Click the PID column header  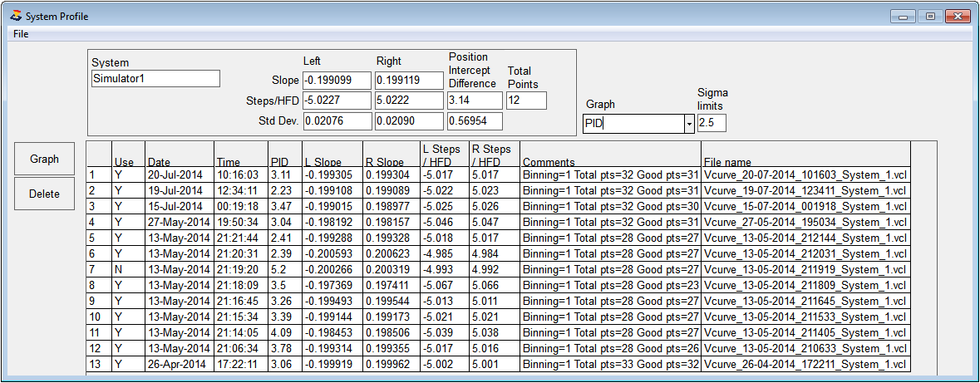(x=285, y=155)
